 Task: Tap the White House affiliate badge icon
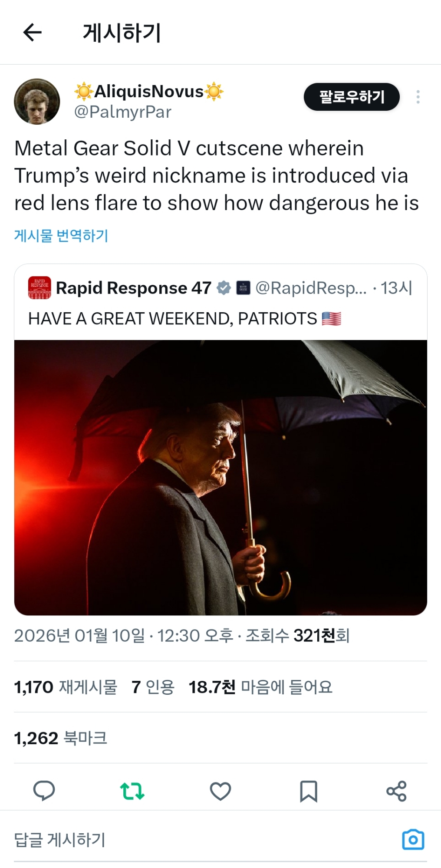[x=243, y=287]
